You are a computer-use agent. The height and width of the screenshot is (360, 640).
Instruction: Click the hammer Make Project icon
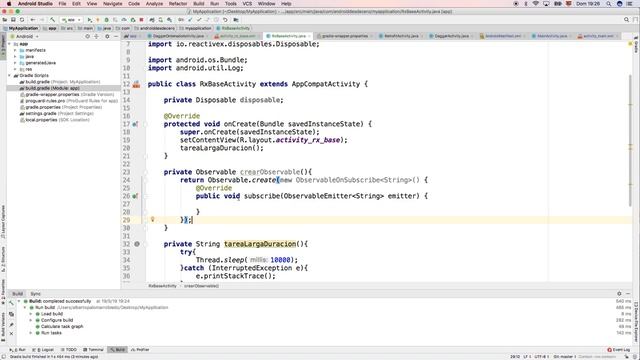[x=52, y=20]
